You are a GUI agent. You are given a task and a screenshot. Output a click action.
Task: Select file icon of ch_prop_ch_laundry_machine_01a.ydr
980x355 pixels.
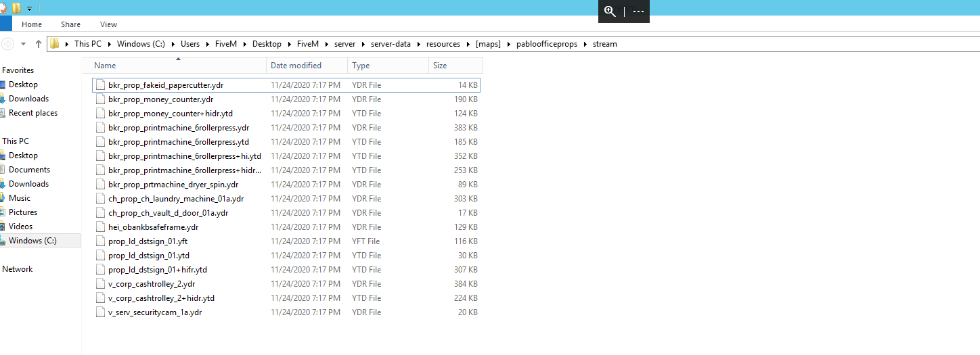click(x=100, y=199)
